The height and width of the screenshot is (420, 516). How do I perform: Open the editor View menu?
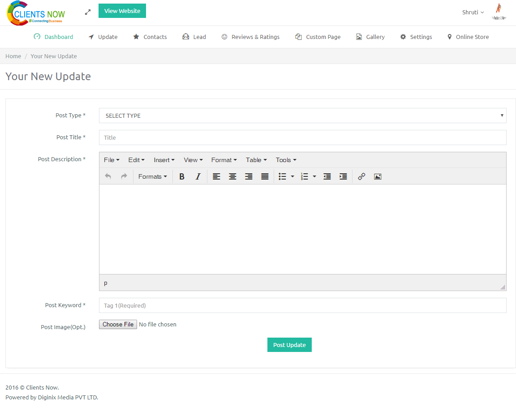pos(193,160)
